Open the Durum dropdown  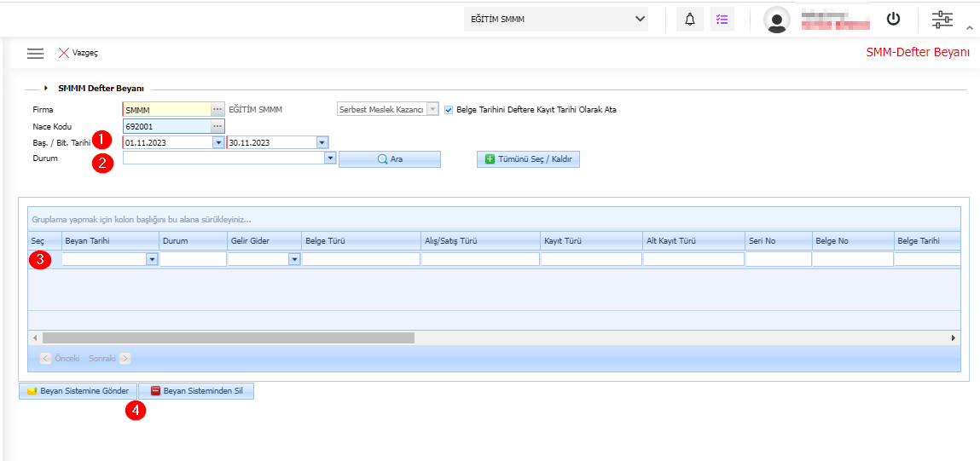point(331,158)
